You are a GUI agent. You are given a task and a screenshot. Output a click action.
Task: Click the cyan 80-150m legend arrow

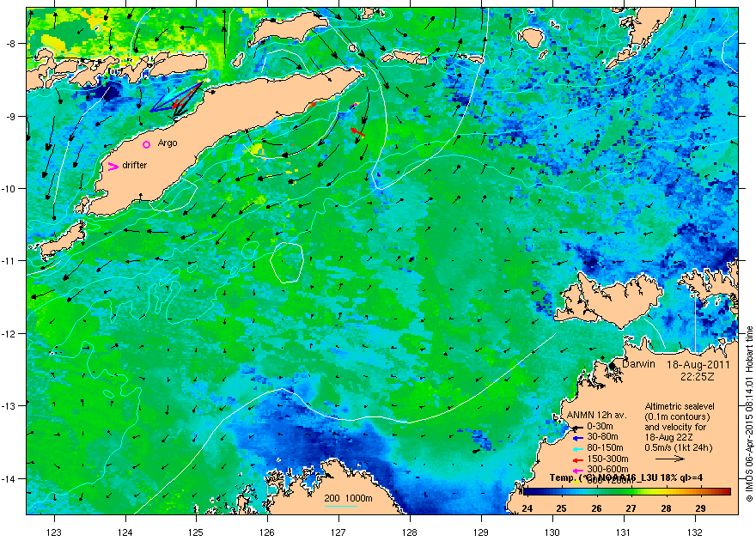coord(577,448)
